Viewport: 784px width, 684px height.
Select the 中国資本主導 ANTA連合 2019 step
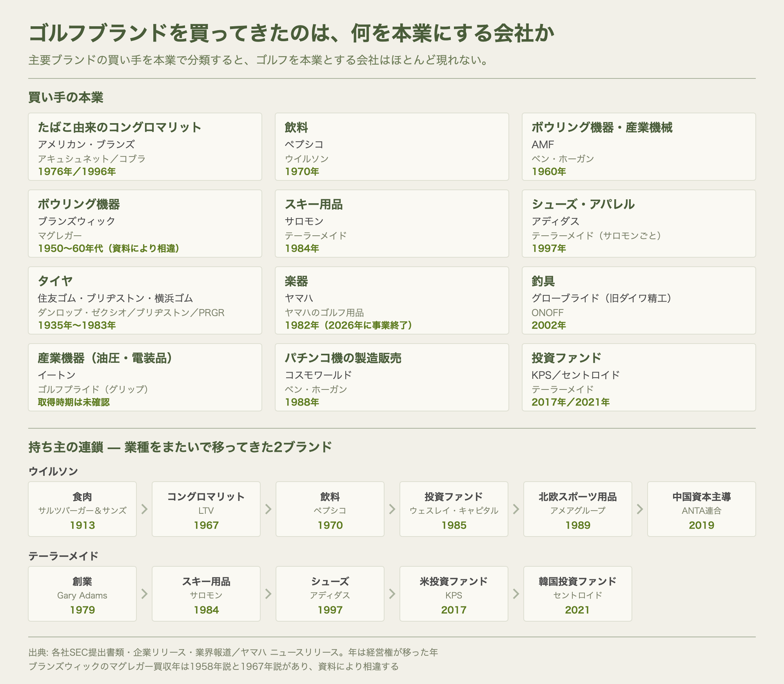coord(702,509)
